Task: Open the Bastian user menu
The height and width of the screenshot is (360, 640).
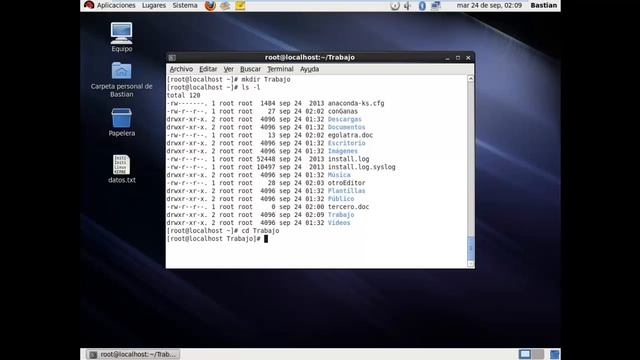Action: [544, 5]
